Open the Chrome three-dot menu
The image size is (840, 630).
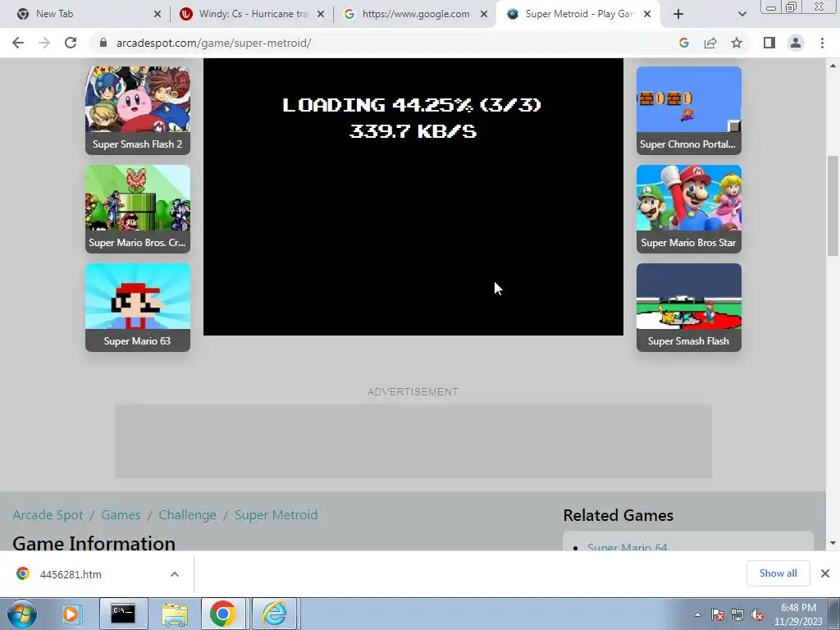coord(822,43)
